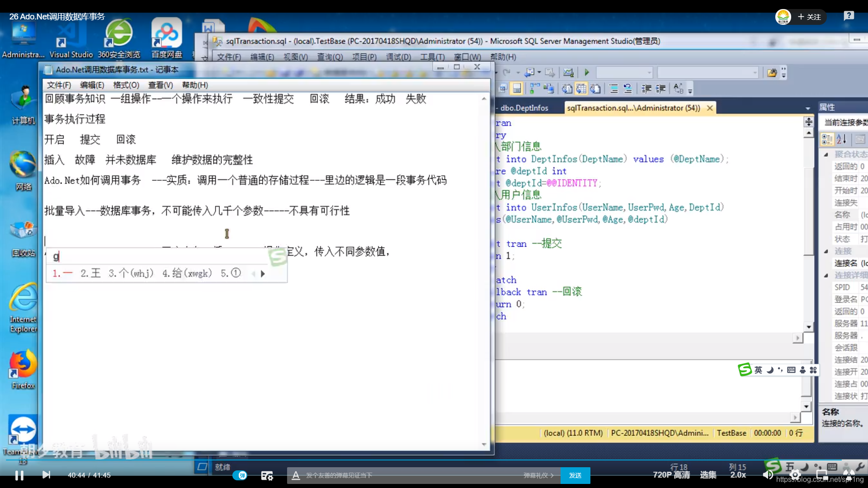The width and height of the screenshot is (868, 488).
Task: Select results to file icon
Action: click(595, 89)
